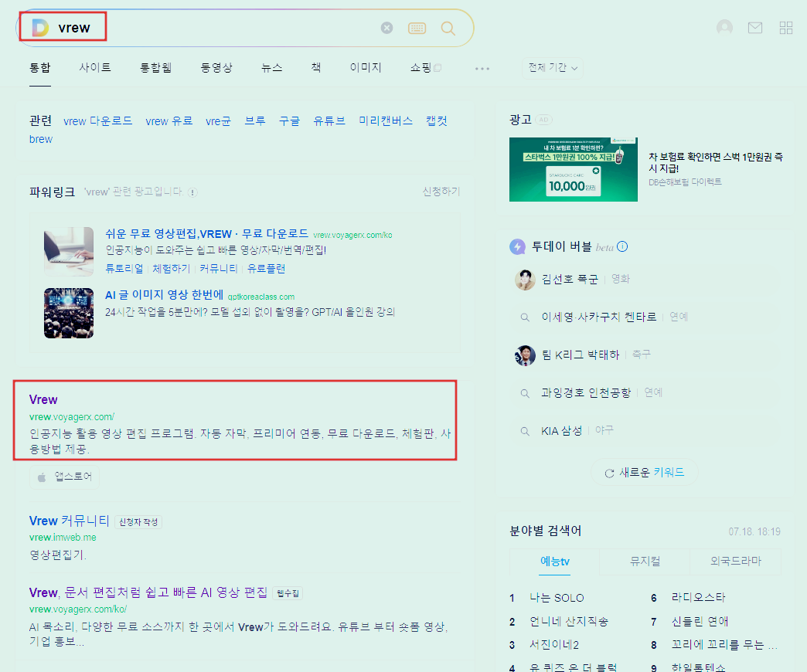Open Vrew, 문서 편집처럼 쉽고 빠른 result
The width and height of the screenshot is (807, 672).
[148, 592]
